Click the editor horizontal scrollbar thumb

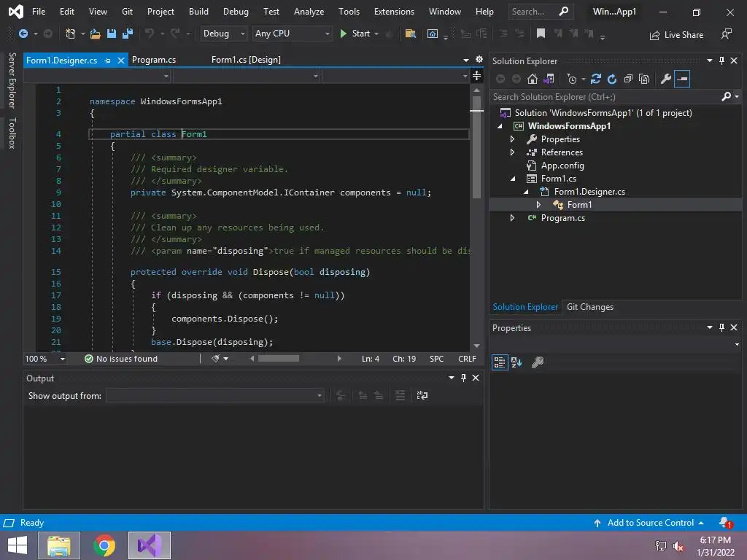tap(279, 359)
